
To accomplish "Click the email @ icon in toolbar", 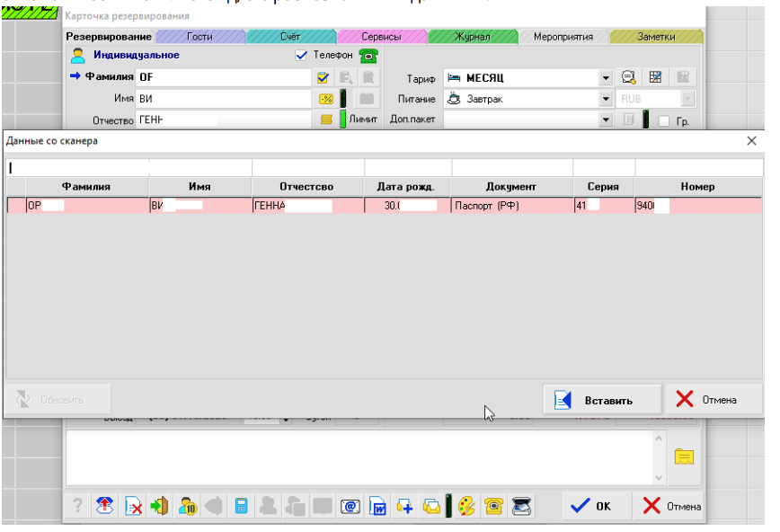I will tap(350, 506).
